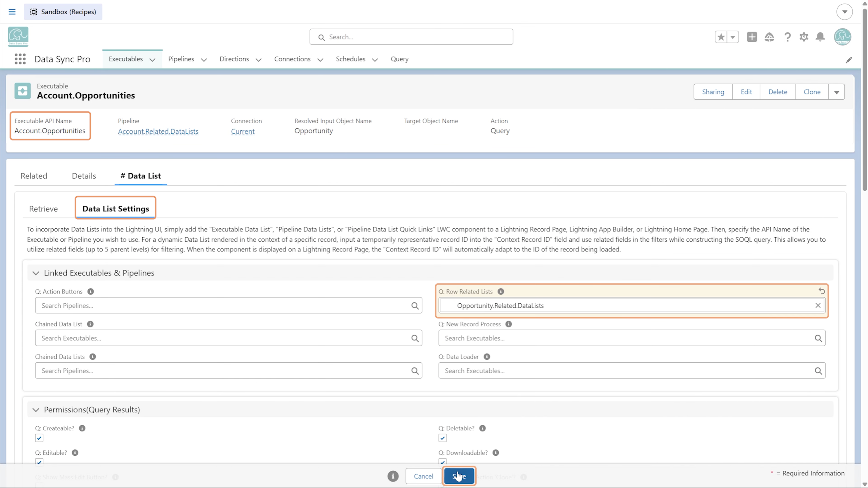Click the search icon in Data Loader field
The image size is (868, 488).
(818, 371)
